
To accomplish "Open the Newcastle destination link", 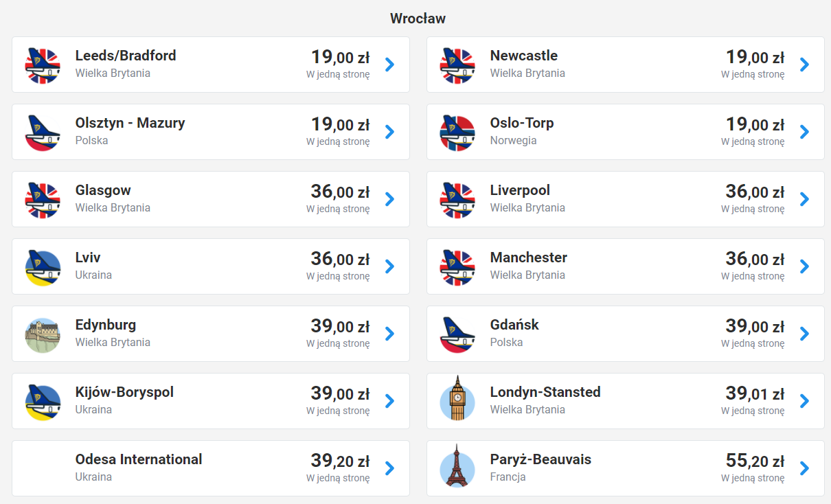I will point(523,56).
